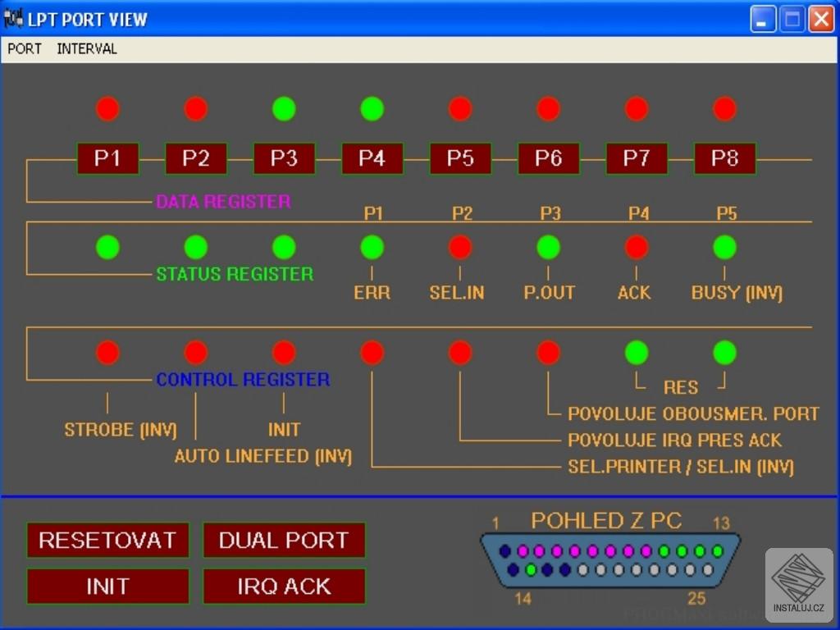Toggle data bit P8 button
The width and height of the screenshot is (840, 630).
pyautogui.click(x=725, y=158)
